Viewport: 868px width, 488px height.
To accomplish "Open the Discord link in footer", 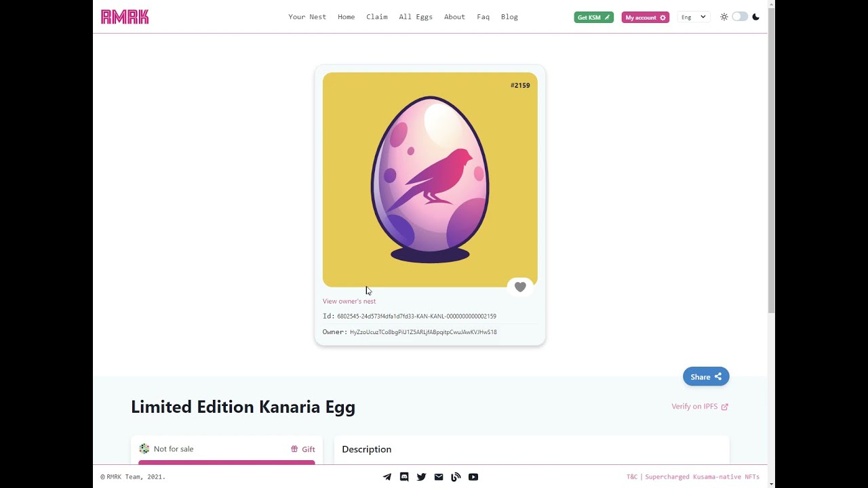I will [404, 477].
